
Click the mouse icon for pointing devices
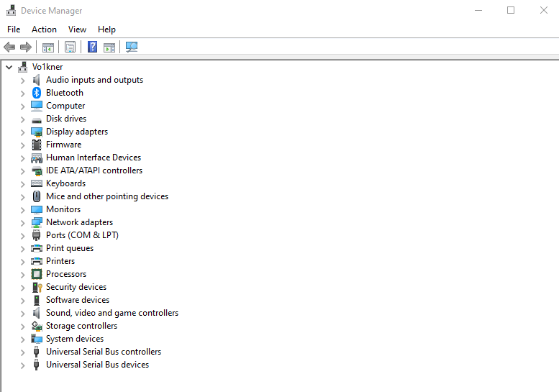37,196
